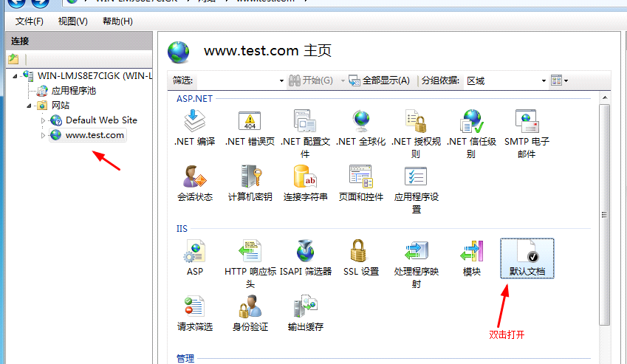Collapse the 网站 tree node
Viewport: 627px width, 364px height.
click(30, 106)
